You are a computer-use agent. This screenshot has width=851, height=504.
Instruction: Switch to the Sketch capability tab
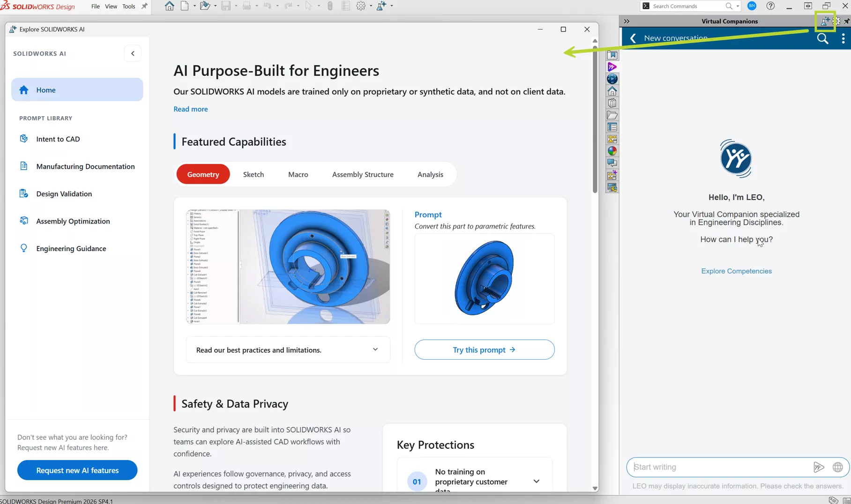pyautogui.click(x=254, y=174)
